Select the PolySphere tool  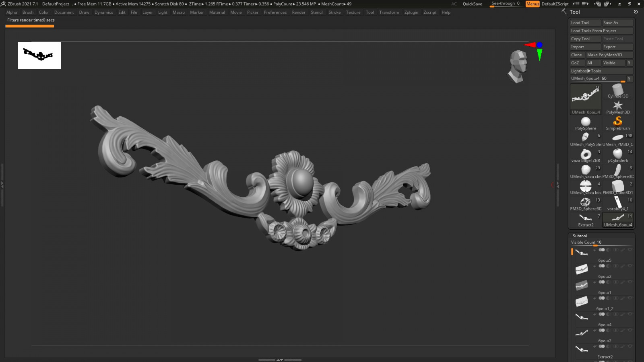[585, 122]
